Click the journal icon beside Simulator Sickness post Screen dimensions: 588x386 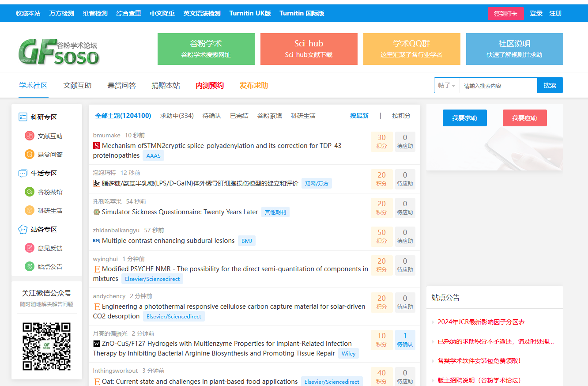coord(97,212)
